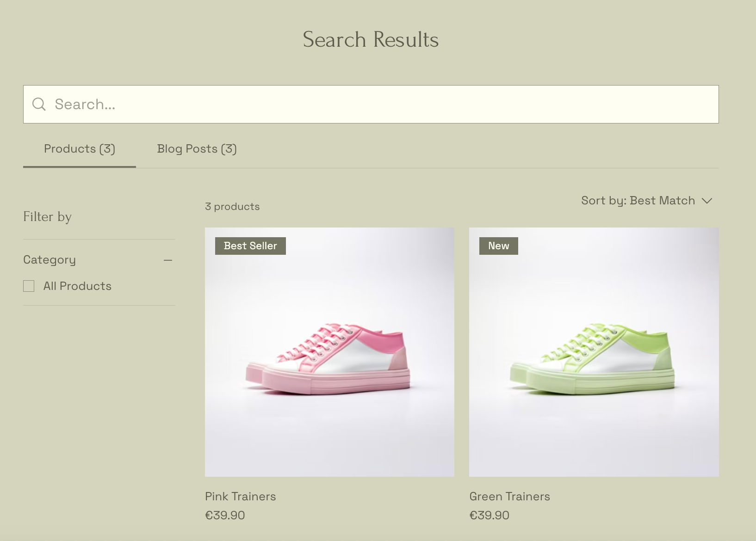Open the Sort by: Best Match dropdown
Image resolution: width=756 pixels, height=541 pixels.
[638, 201]
